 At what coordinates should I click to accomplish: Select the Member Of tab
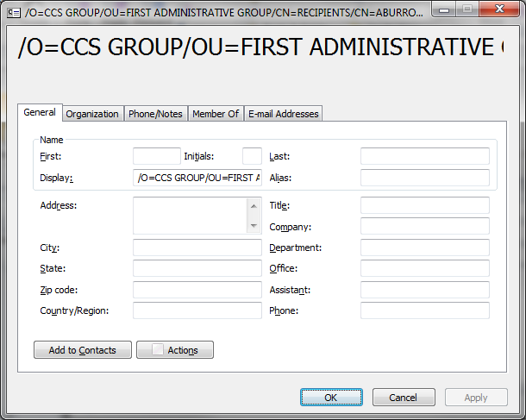pyautogui.click(x=216, y=114)
